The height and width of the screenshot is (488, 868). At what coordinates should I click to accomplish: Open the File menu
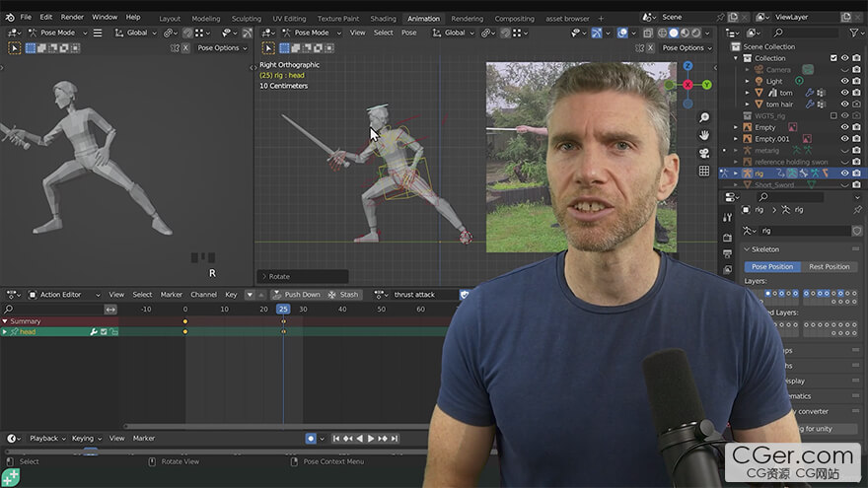[x=26, y=17]
